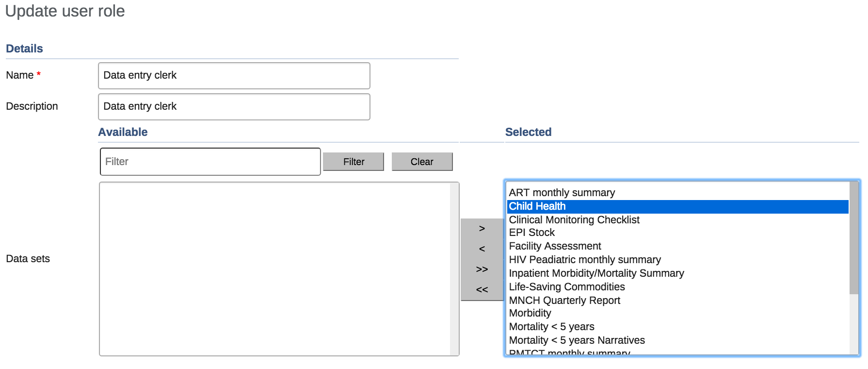
Task: Click the Description input field
Action: [234, 107]
